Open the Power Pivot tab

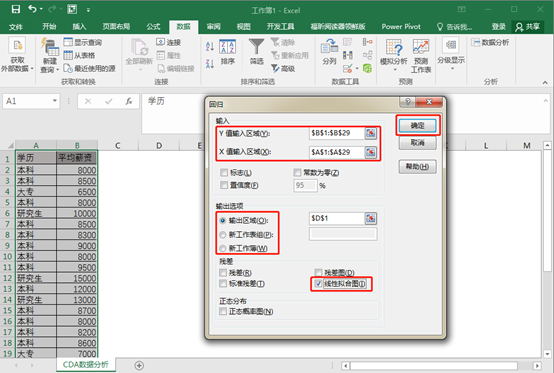pyautogui.click(x=401, y=26)
